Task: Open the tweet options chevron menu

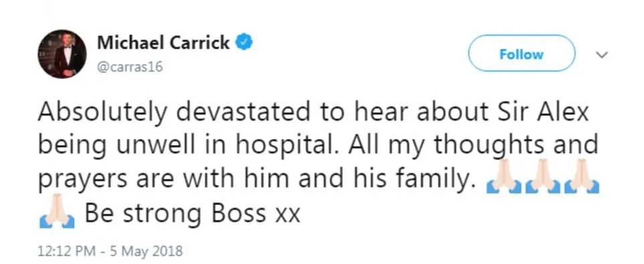Action: [x=602, y=55]
